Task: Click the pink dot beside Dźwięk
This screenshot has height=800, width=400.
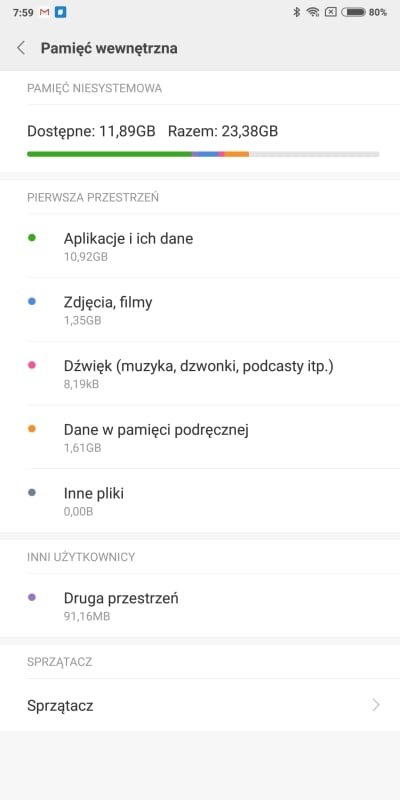Action: pyautogui.click(x=32, y=365)
